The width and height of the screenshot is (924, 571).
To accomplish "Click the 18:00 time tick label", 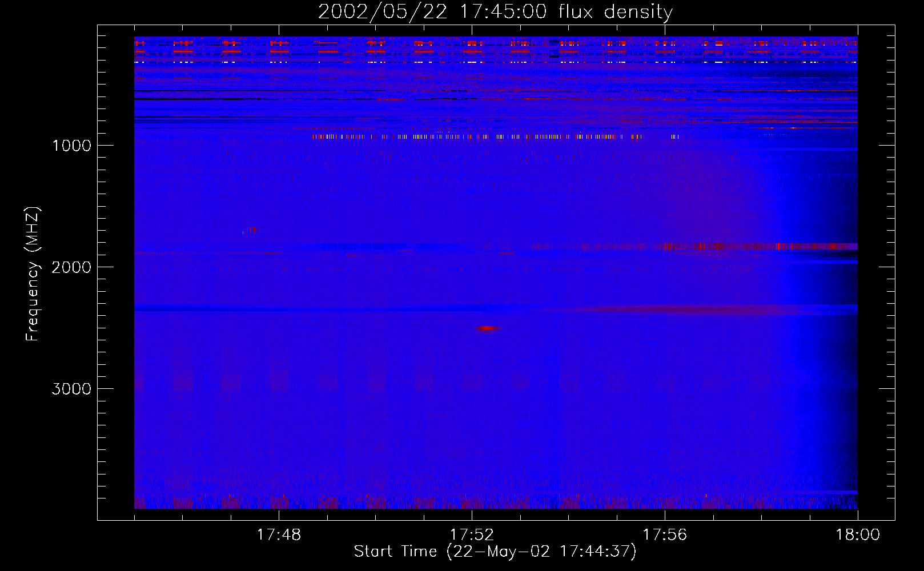I will [x=858, y=535].
